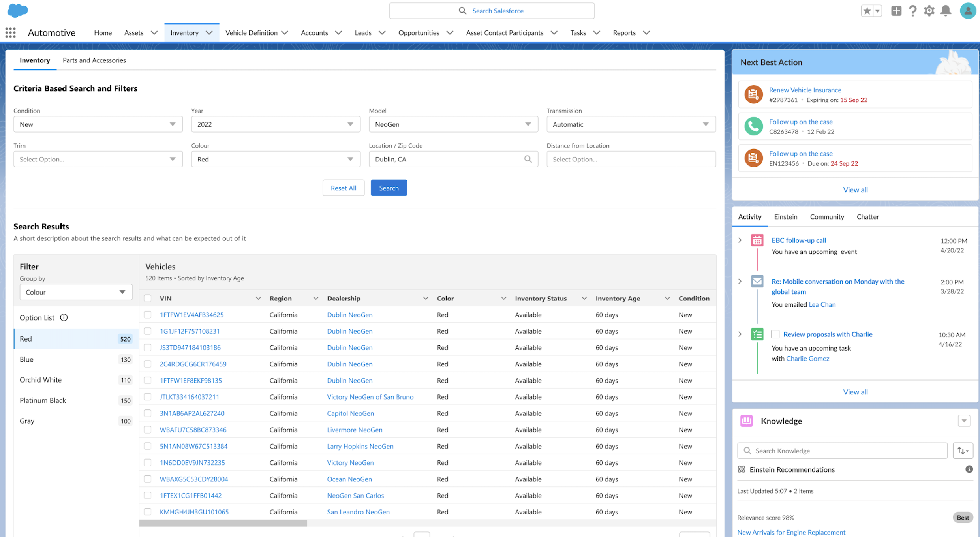Click the green task list icon
The width and height of the screenshot is (980, 537).
757,334
